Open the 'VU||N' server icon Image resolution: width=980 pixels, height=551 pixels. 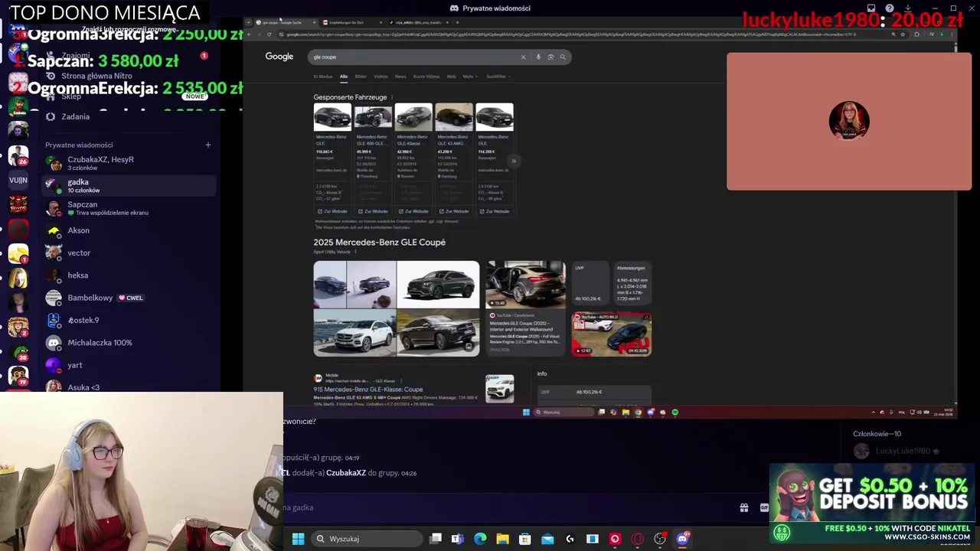pos(18,181)
